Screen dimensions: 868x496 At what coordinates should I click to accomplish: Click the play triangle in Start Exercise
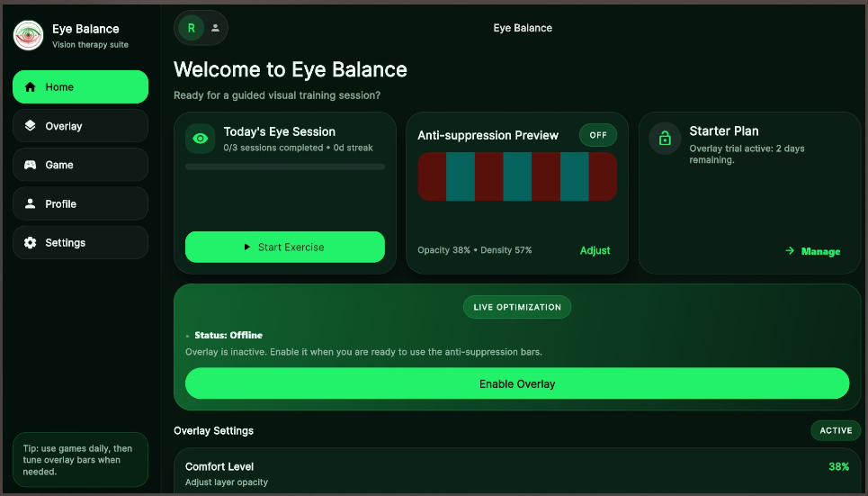click(x=247, y=248)
